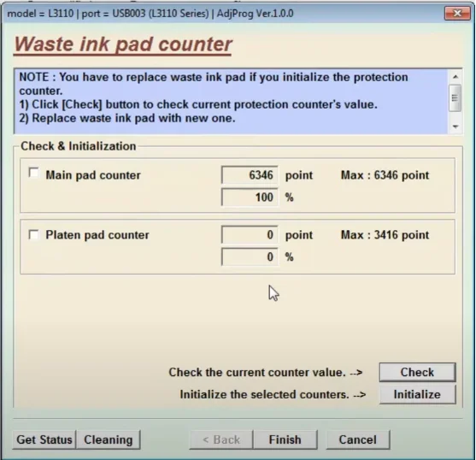Image resolution: width=476 pixels, height=460 pixels.
Task: Click the Platen pad counter point field
Action: (250, 235)
